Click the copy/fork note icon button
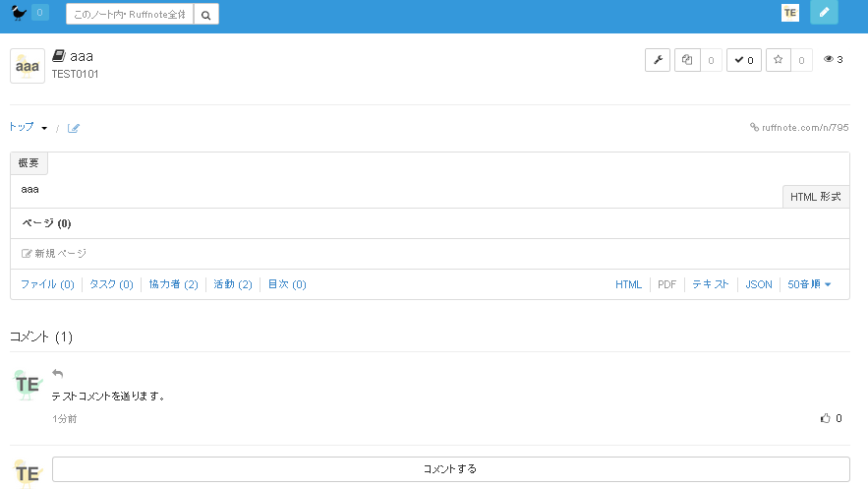This screenshot has height=489, width=868. click(687, 60)
